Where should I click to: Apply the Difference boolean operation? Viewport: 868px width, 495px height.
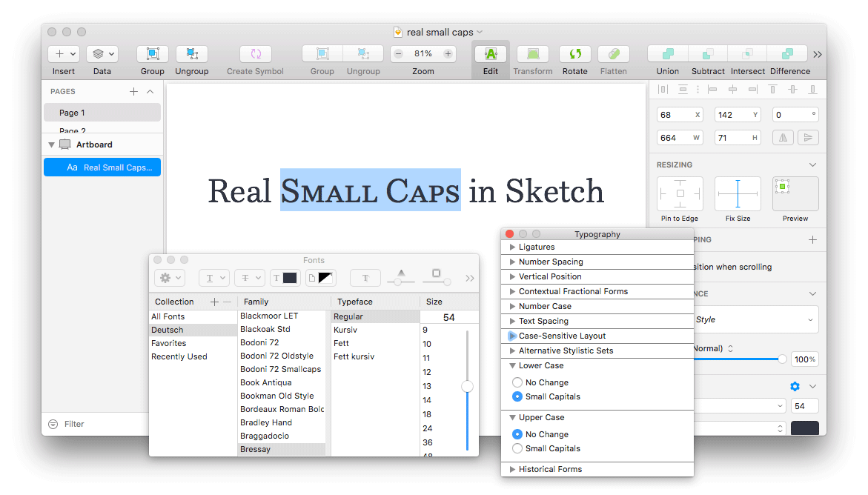point(787,54)
